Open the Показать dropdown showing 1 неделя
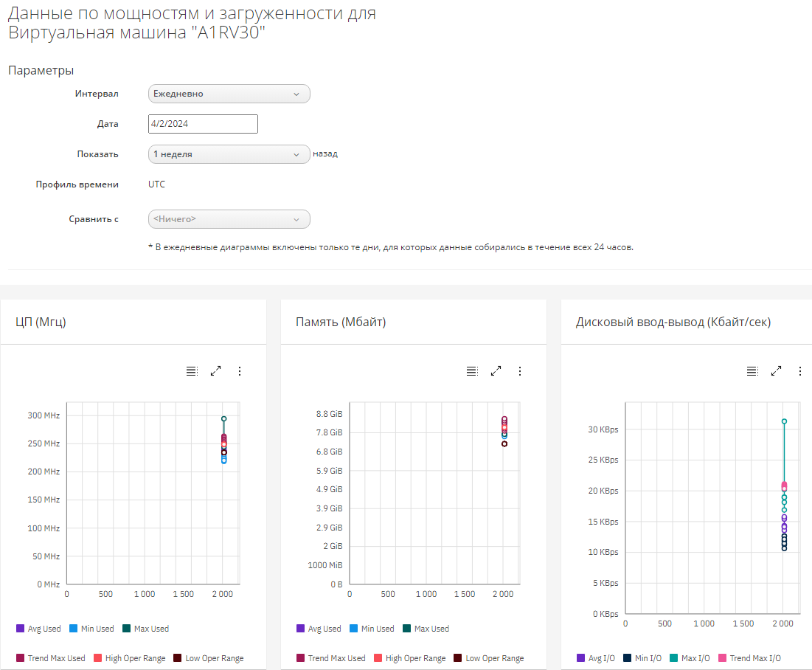The image size is (812, 670). [x=229, y=154]
